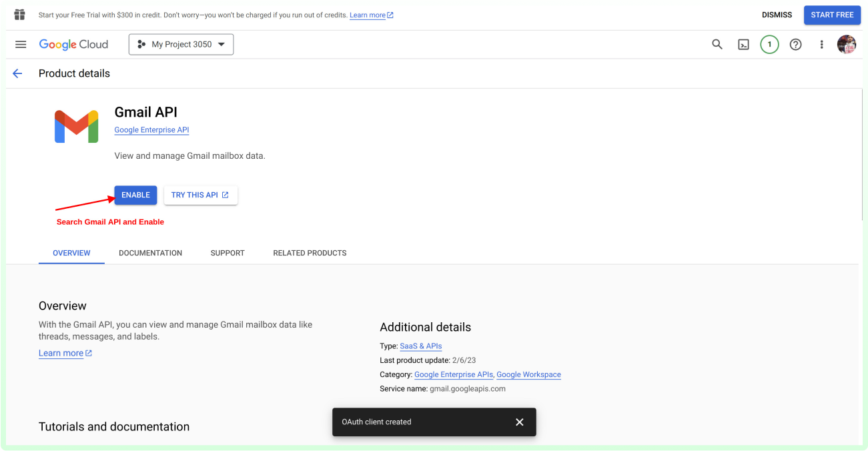Switch to the Documentation tab
Screen dimensions: 868x451
pyautogui.click(x=150, y=253)
